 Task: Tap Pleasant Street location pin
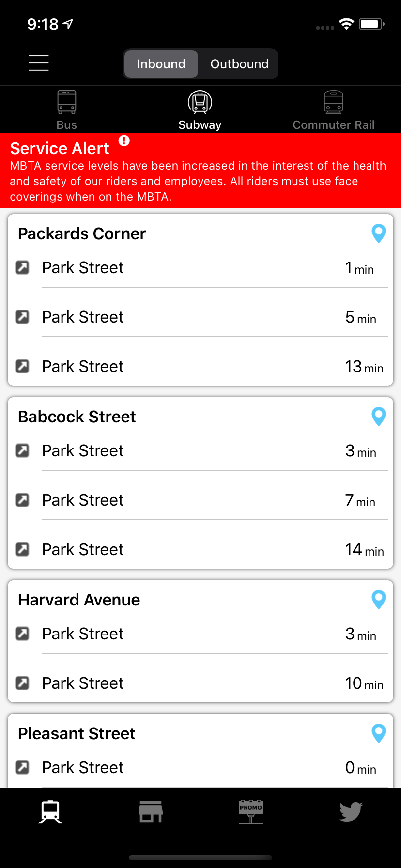(378, 733)
